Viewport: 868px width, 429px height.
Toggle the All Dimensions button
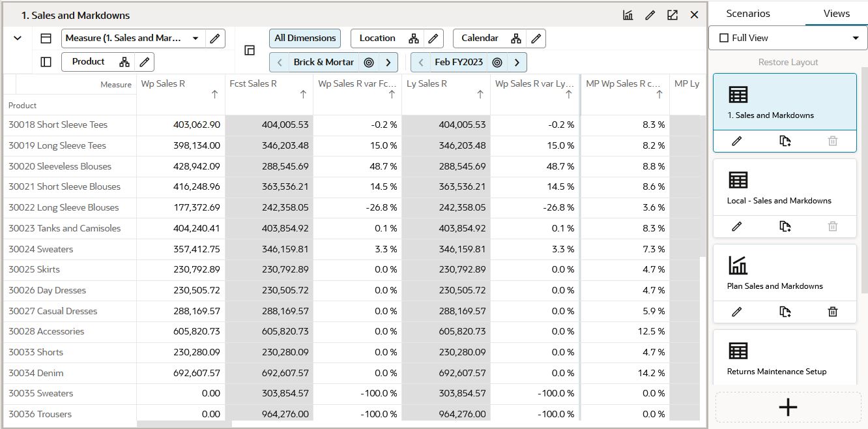tap(305, 38)
